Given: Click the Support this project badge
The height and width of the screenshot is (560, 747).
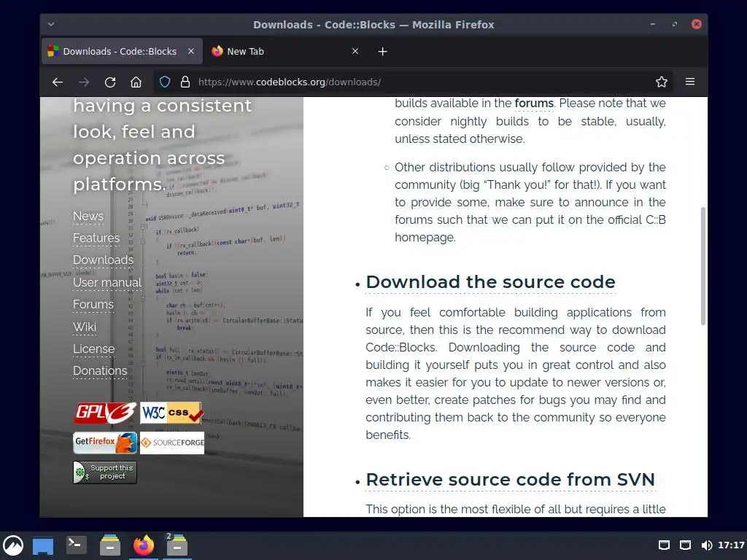Looking at the screenshot, I should [x=105, y=472].
